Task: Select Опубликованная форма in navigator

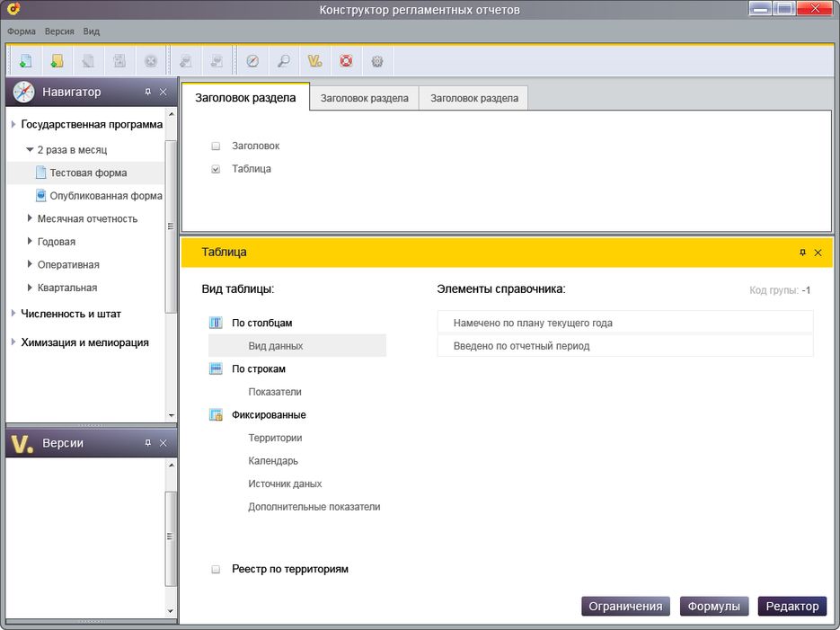Action: point(106,196)
